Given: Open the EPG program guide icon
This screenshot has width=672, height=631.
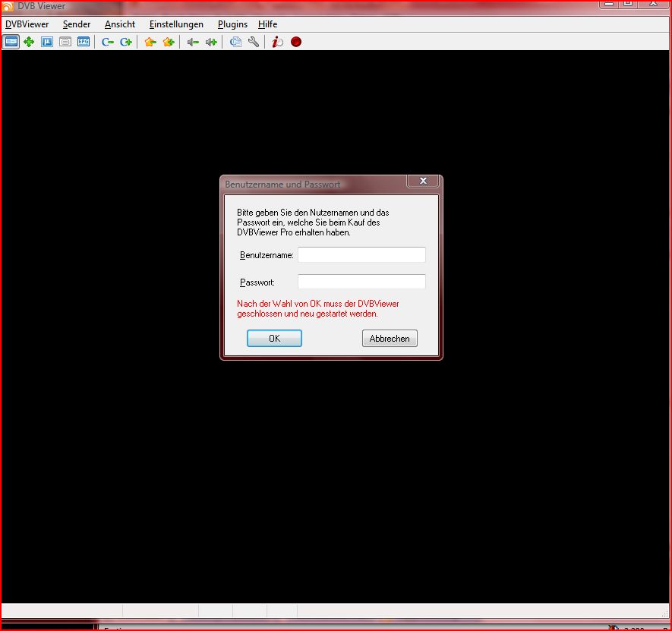Looking at the screenshot, I should (84, 42).
